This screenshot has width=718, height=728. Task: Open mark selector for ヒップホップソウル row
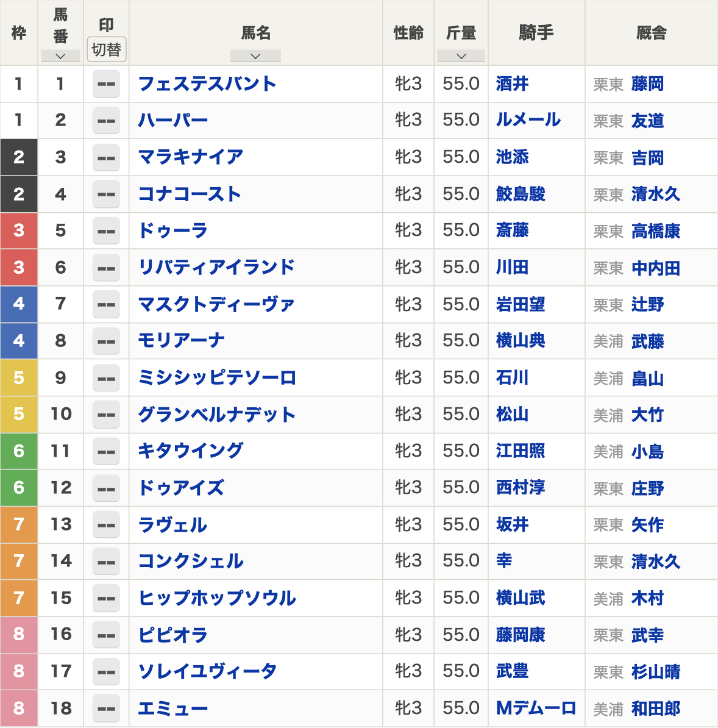(x=106, y=598)
